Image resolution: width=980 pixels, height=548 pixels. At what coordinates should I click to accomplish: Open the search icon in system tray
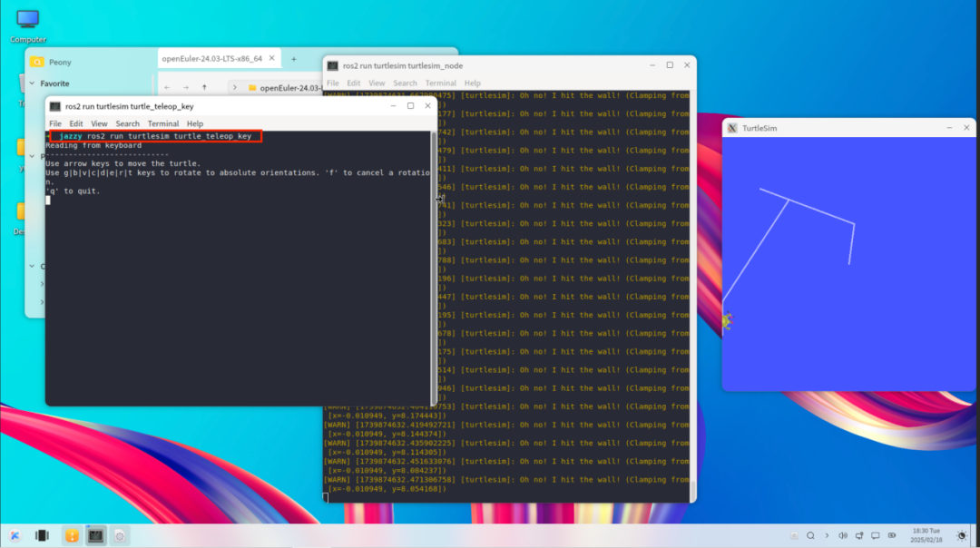(x=810, y=535)
